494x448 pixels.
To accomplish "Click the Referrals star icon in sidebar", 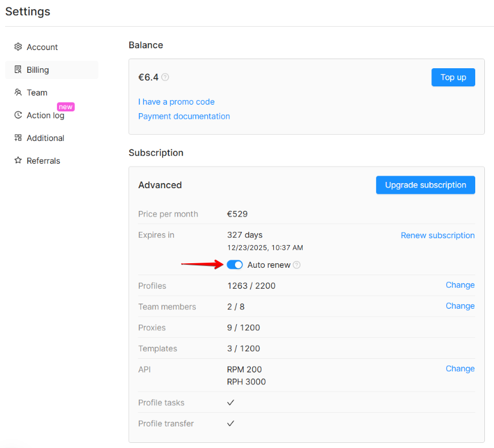I will [x=18, y=161].
